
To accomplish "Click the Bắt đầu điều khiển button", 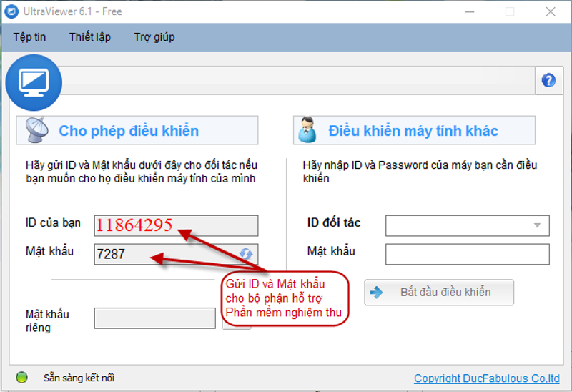I will point(439,292).
